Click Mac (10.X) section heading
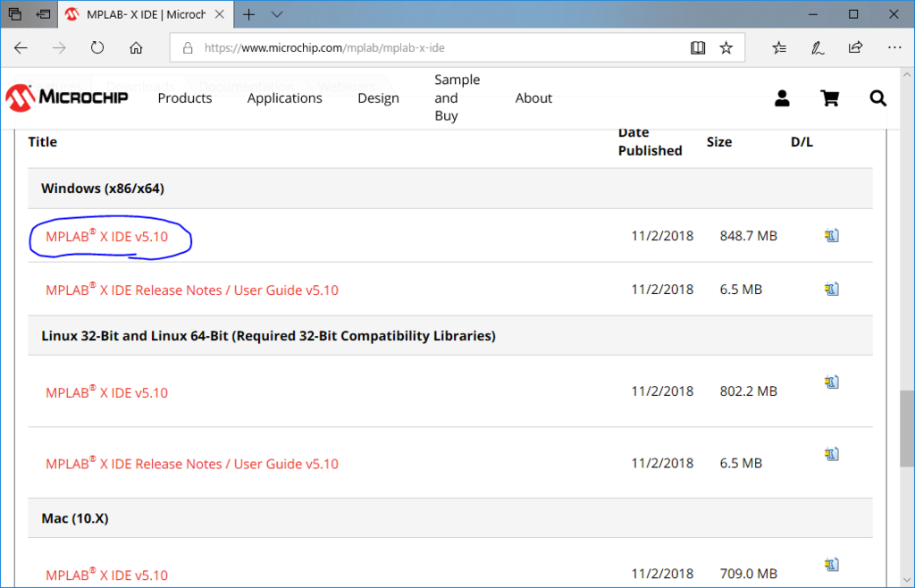Image resolution: width=915 pixels, height=588 pixels. (75, 518)
